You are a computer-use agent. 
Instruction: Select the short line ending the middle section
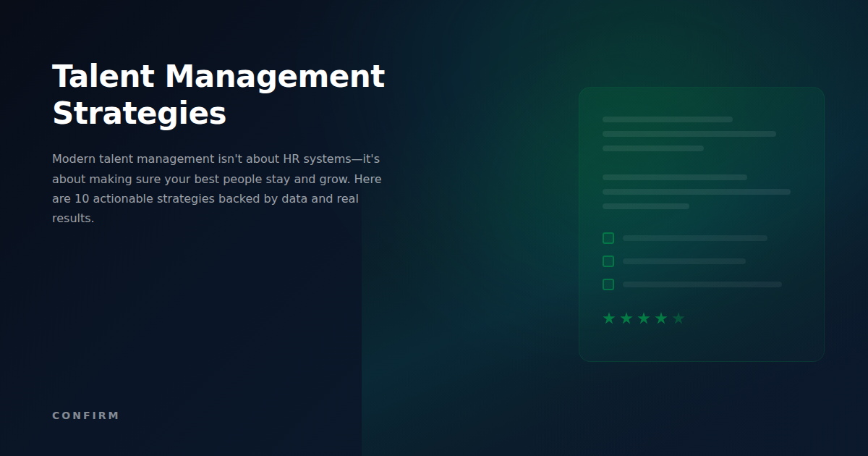pyautogui.click(x=645, y=206)
